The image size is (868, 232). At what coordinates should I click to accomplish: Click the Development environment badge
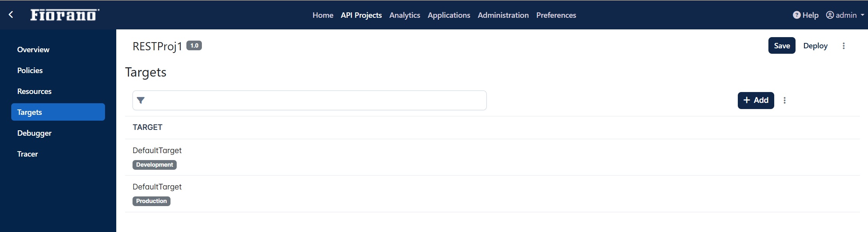[x=155, y=165]
